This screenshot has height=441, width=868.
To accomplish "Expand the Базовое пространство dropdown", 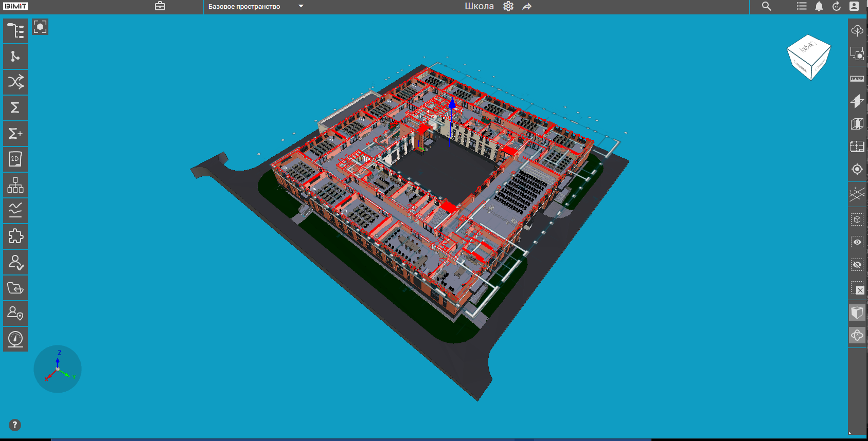I will pos(301,6).
